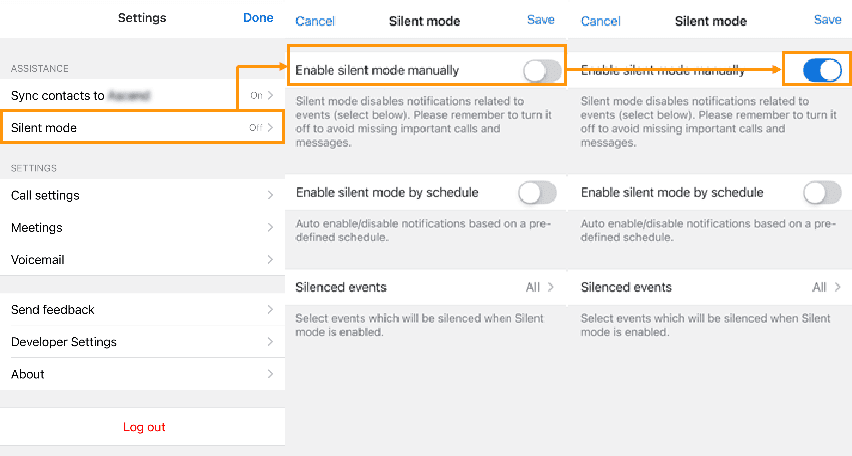This screenshot has height=456, width=852.
Task: Turn on silent mode by schedule, middle panel
Action: (x=537, y=192)
